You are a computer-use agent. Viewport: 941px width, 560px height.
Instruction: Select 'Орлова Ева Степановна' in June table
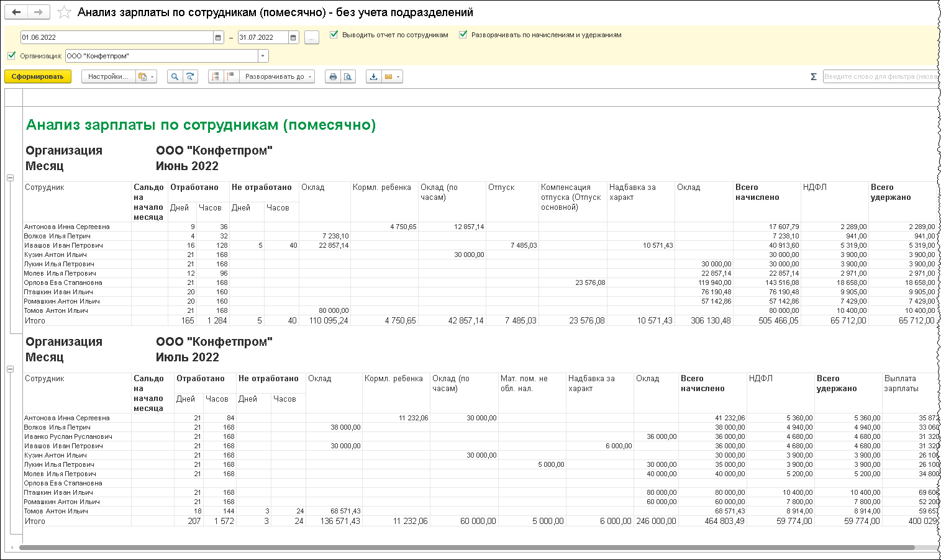[63, 282]
